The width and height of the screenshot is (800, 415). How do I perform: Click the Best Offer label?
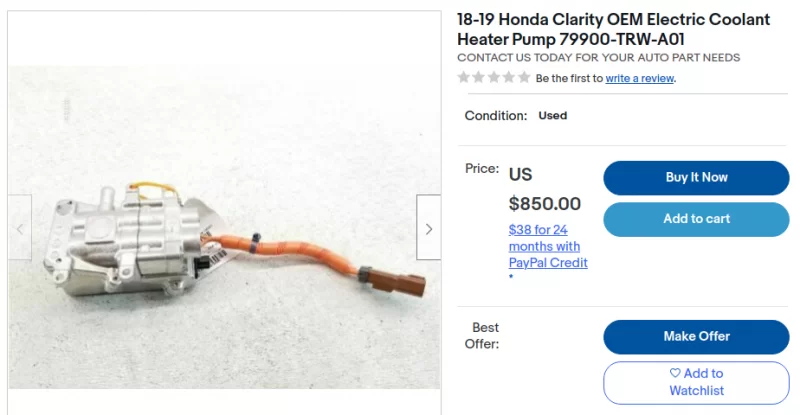(x=482, y=335)
